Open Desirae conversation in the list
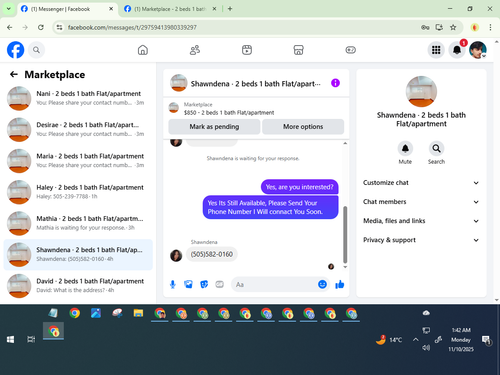The width and height of the screenshot is (500, 375). tap(78, 130)
